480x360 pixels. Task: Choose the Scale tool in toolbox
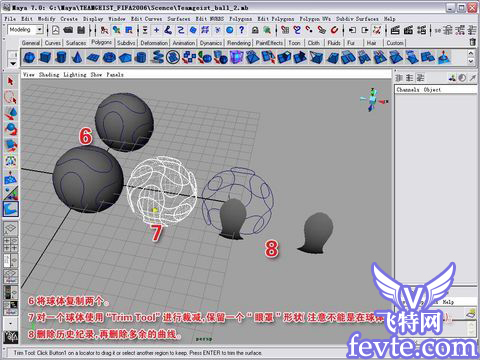point(10,145)
